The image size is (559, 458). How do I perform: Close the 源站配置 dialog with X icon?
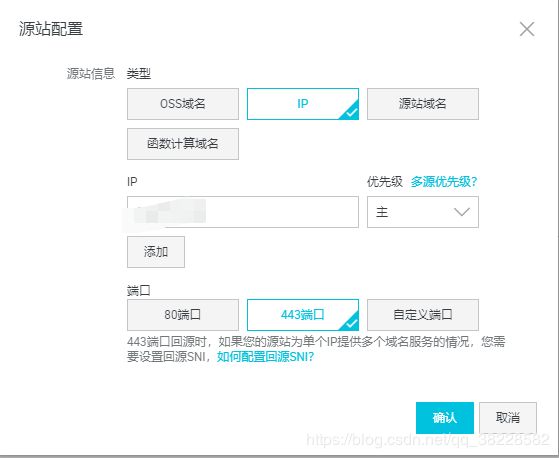[x=527, y=29]
